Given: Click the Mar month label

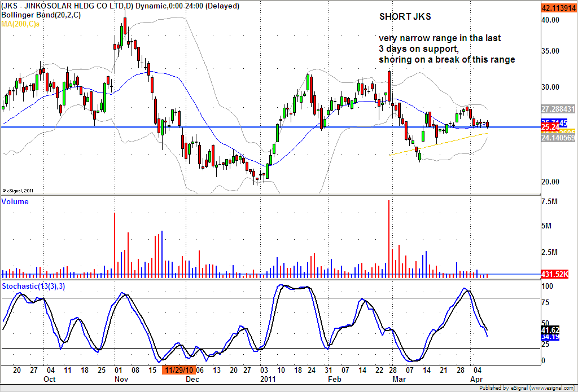Looking at the screenshot, I should point(399,380).
